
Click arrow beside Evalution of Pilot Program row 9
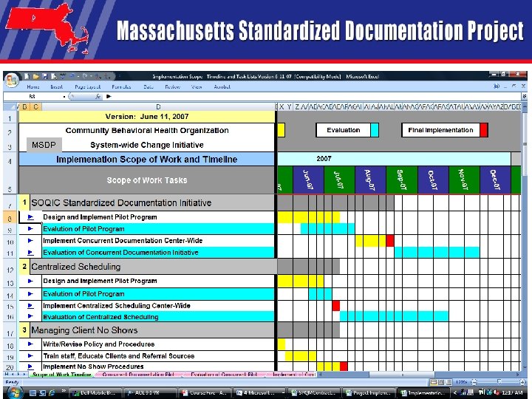pos(30,228)
